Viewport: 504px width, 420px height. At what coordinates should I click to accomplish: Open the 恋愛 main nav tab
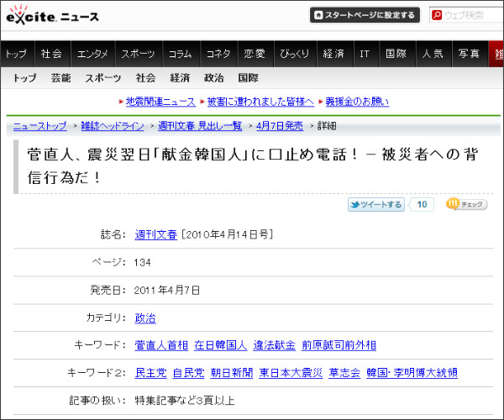point(255,54)
